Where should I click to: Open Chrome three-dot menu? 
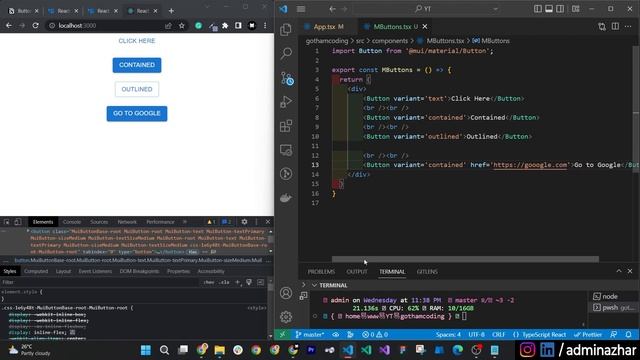coord(265,26)
